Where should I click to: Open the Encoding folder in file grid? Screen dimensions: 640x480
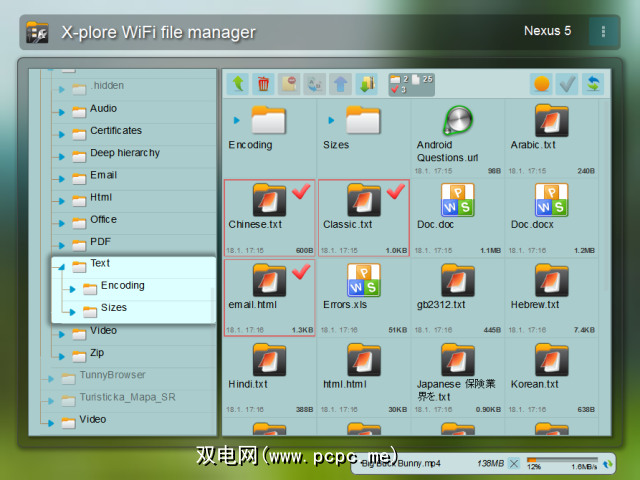(x=268, y=120)
